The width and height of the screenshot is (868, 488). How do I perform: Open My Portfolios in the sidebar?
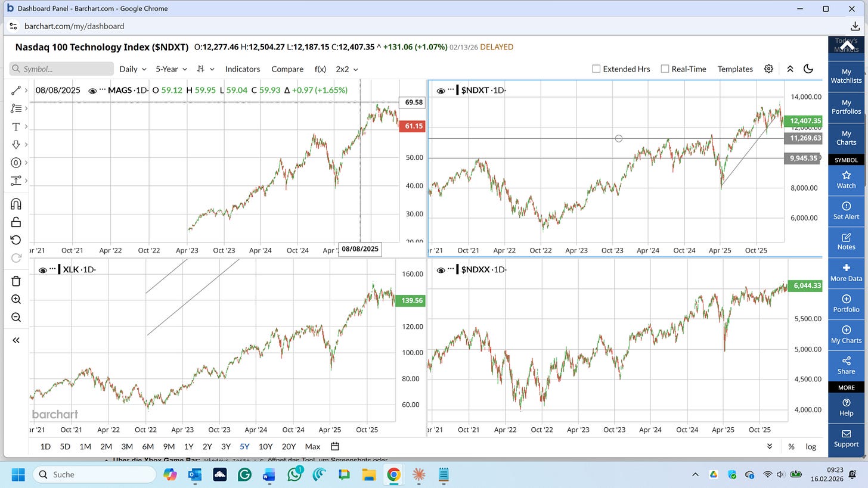[846, 107]
